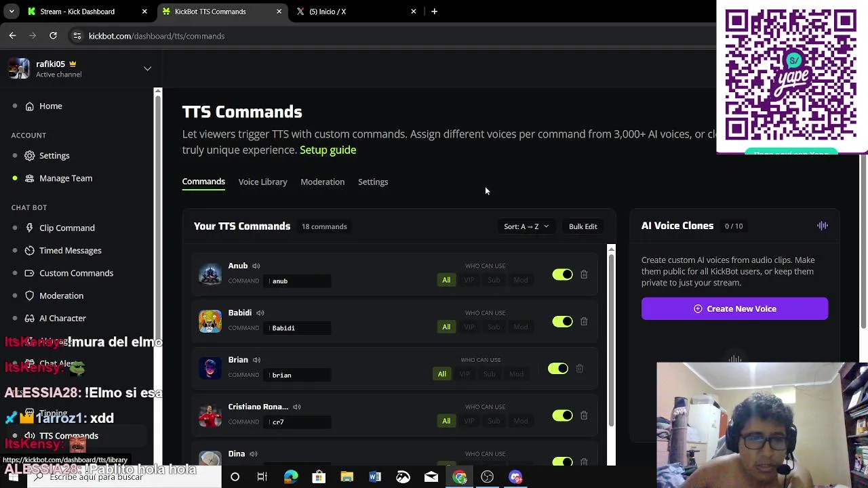
Task: Enable Mod permission for Brian
Action: pyautogui.click(x=516, y=374)
